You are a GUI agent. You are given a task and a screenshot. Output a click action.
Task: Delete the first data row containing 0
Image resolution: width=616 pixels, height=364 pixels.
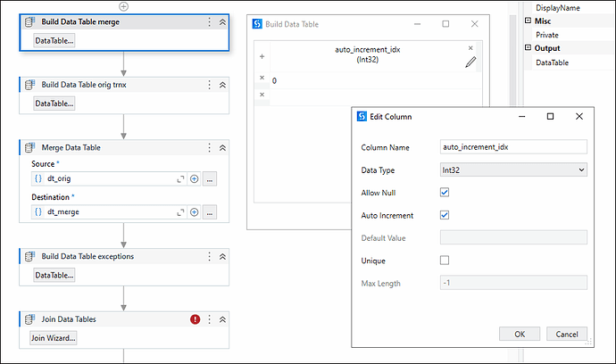tap(262, 78)
